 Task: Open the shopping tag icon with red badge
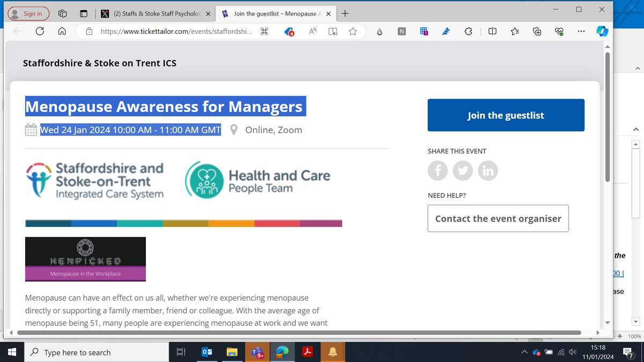(x=289, y=32)
